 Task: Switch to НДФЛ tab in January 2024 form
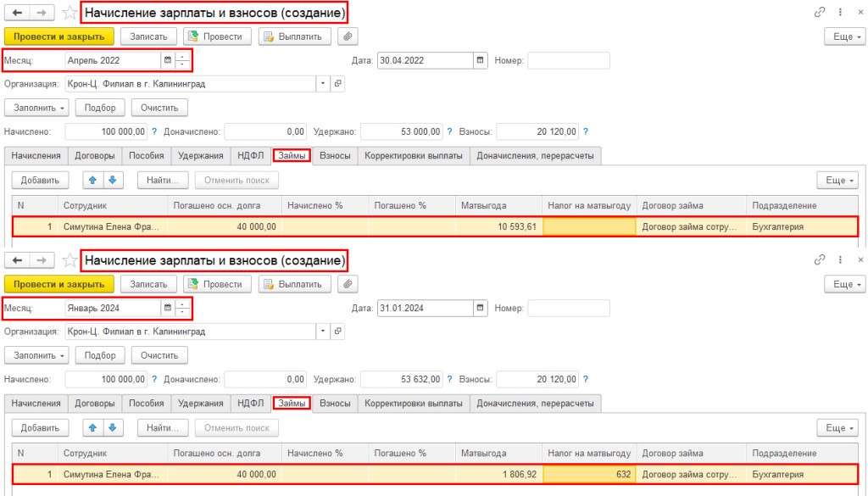(x=251, y=403)
